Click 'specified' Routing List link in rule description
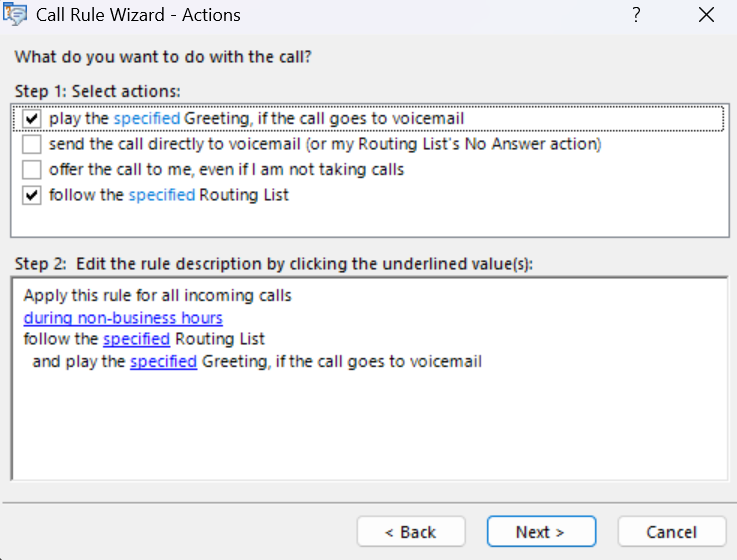 tap(136, 339)
